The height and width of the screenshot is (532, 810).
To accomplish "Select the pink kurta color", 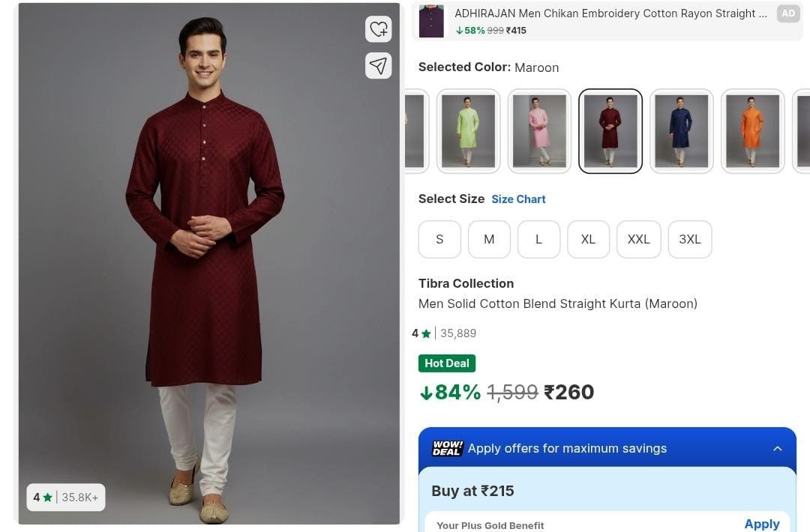I will [539, 131].
